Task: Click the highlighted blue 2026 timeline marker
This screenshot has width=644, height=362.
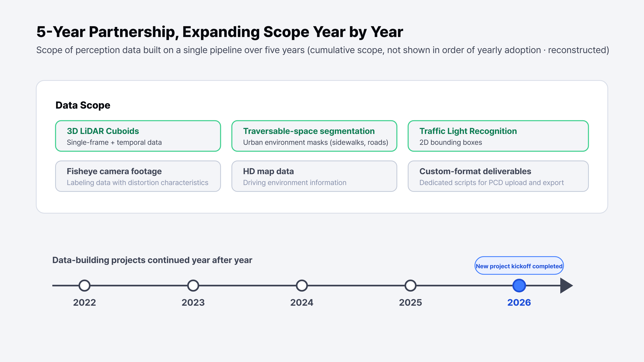Action: coord(519,286)
